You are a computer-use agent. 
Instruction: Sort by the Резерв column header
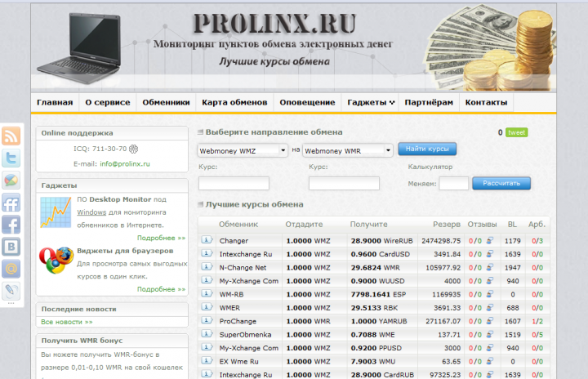tap(447, 225)
